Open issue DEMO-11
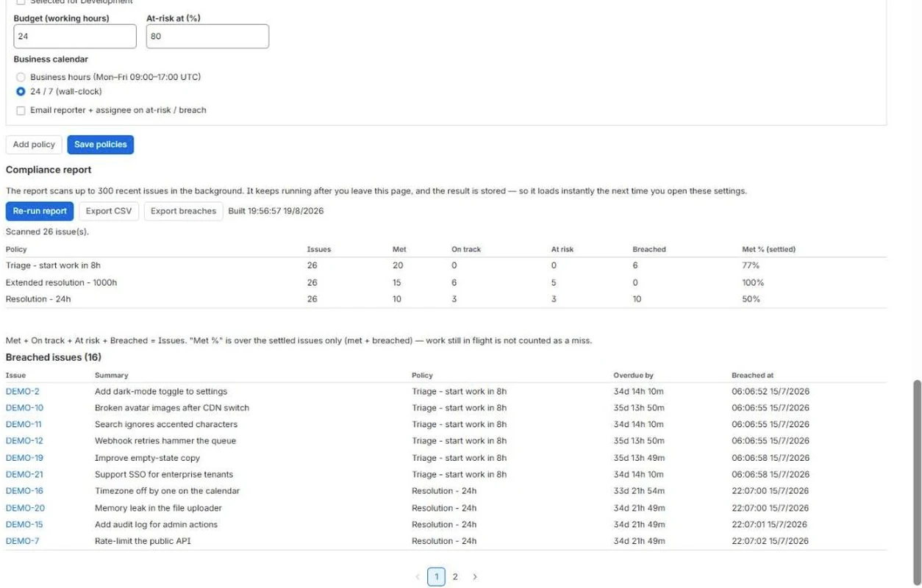The image size is (922, 588). (24, 425)
